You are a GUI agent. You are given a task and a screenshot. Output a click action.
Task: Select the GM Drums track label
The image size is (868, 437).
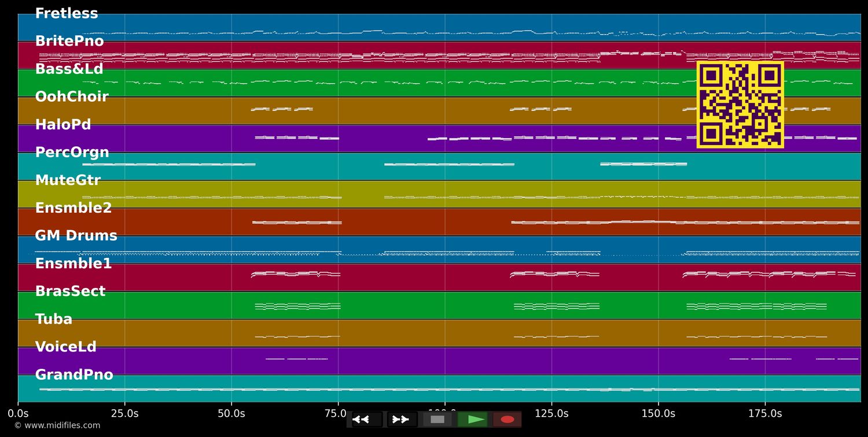[x=76, y=236]
